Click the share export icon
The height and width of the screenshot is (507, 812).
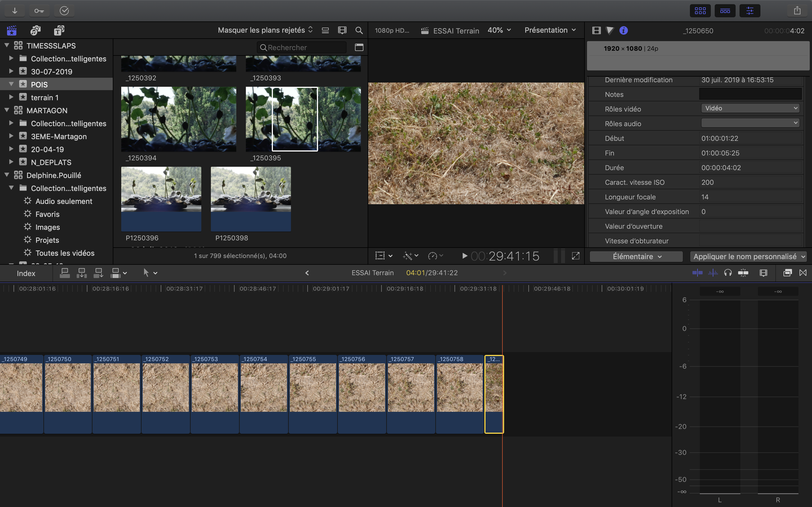(797, 11)
